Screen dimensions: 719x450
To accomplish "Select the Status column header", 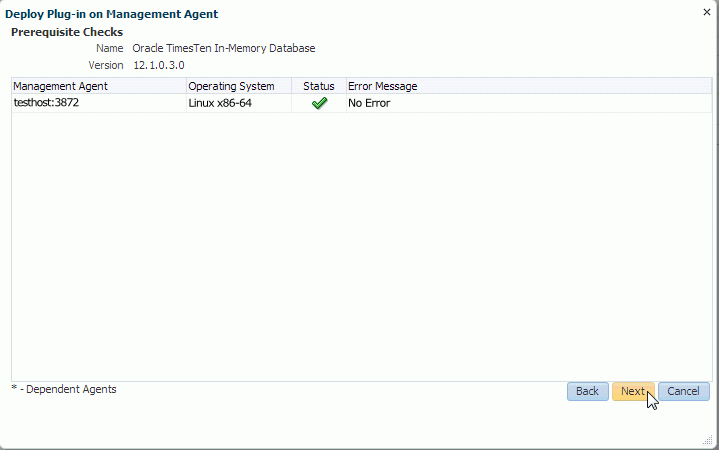I will click(318, 86).
